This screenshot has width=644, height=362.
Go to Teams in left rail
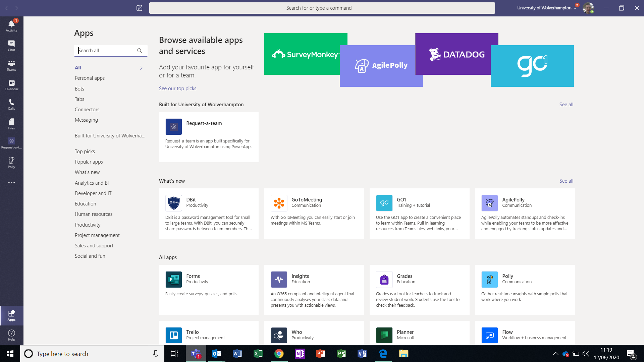click(x=11, y=65)
